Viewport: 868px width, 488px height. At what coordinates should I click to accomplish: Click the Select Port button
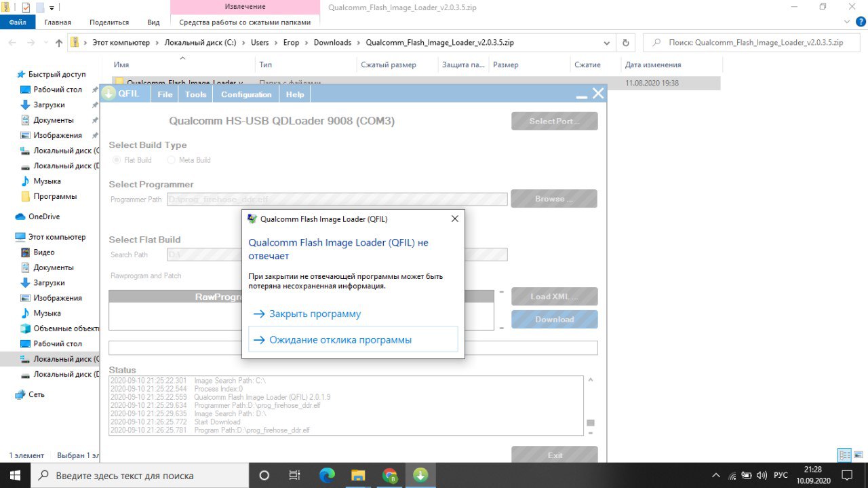[x=554, y=121]
